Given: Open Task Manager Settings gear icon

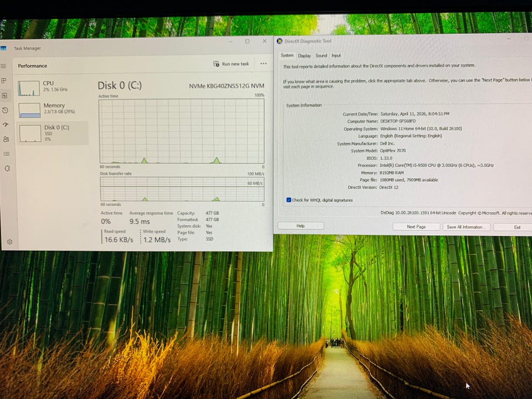Looking at the screenshot, I should coord(10,242).
